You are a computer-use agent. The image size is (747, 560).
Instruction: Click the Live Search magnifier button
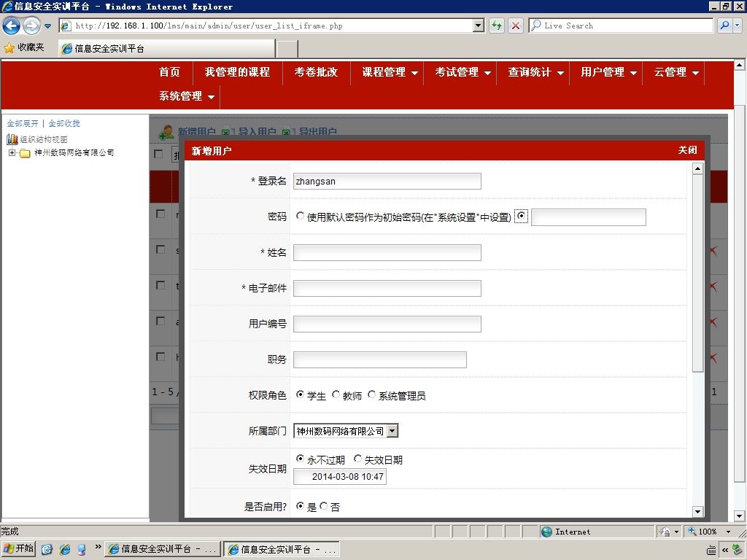724,26
